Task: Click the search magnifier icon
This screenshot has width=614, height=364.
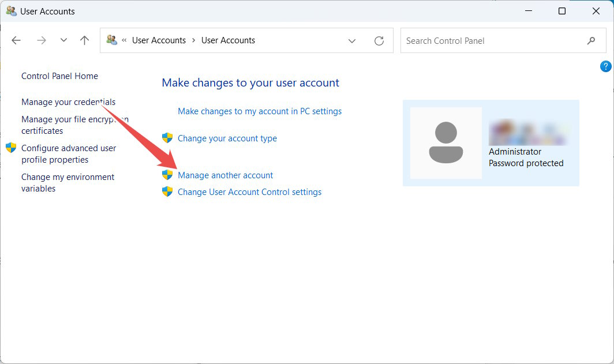Action: (x=591, y=40)
